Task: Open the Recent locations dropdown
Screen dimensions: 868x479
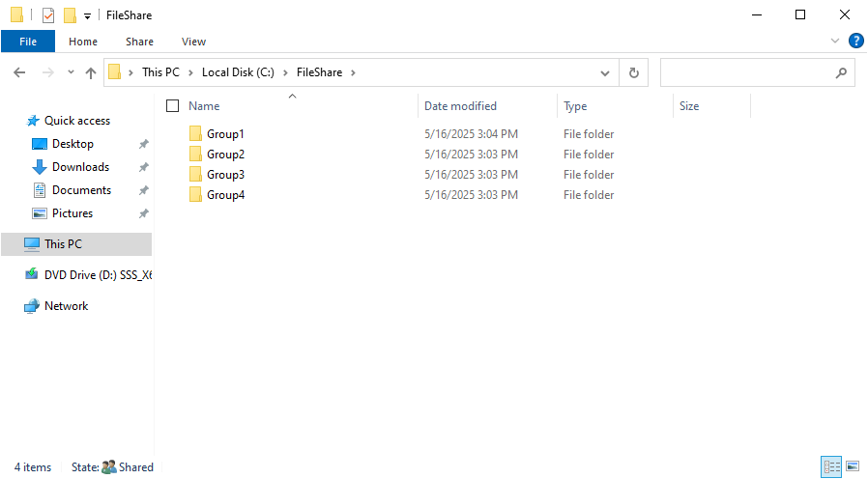Action: click(71, 72)
